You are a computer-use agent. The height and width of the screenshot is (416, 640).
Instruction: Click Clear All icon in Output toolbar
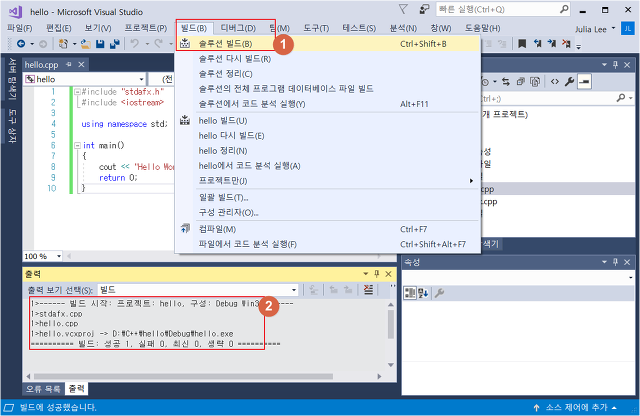(x=368, y=290)
